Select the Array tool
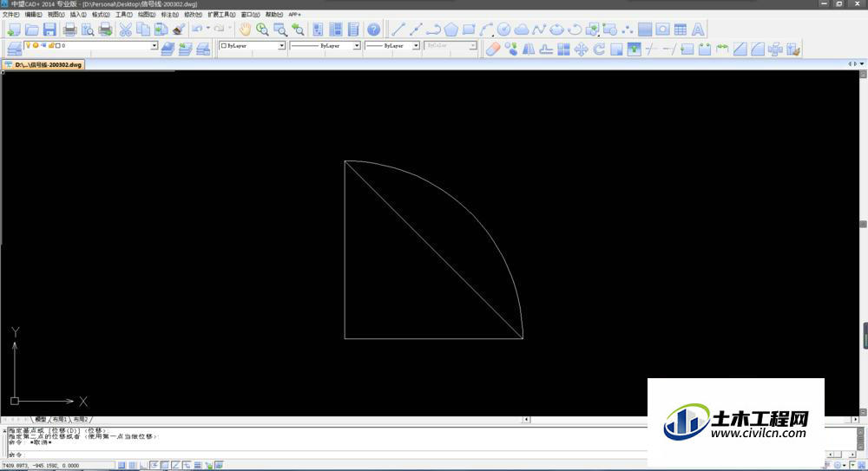Image resolution: width=868 pixels, height=471 pixels. click(x=563, y=49)
